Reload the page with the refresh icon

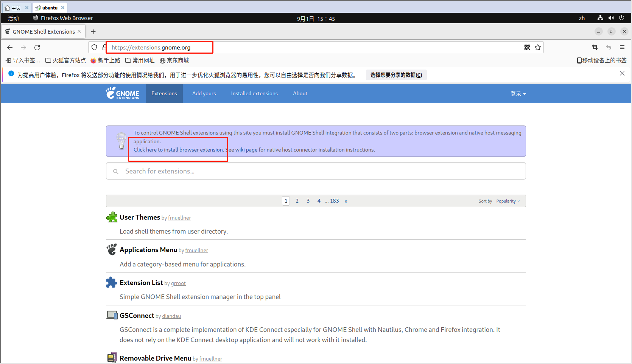point(37,47)
